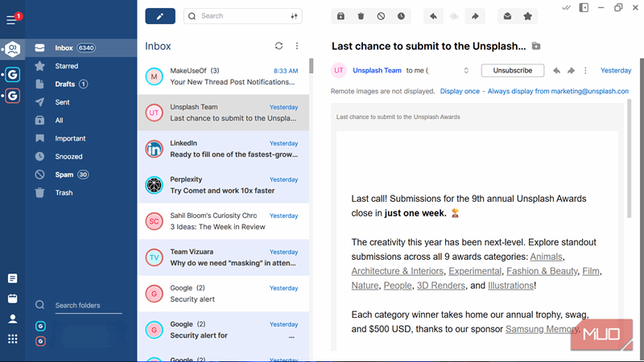Open the Snoozed folder
Screen dimensions: 644x362
[x=81, y=156]
